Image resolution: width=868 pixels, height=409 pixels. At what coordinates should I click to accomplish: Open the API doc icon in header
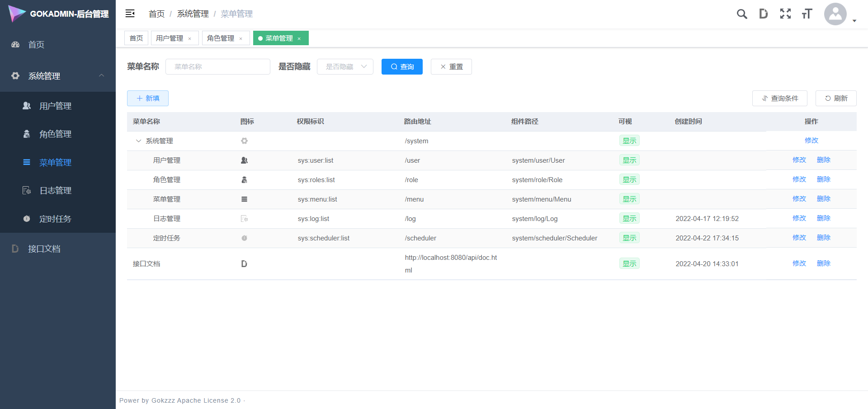tap(763, 14)
